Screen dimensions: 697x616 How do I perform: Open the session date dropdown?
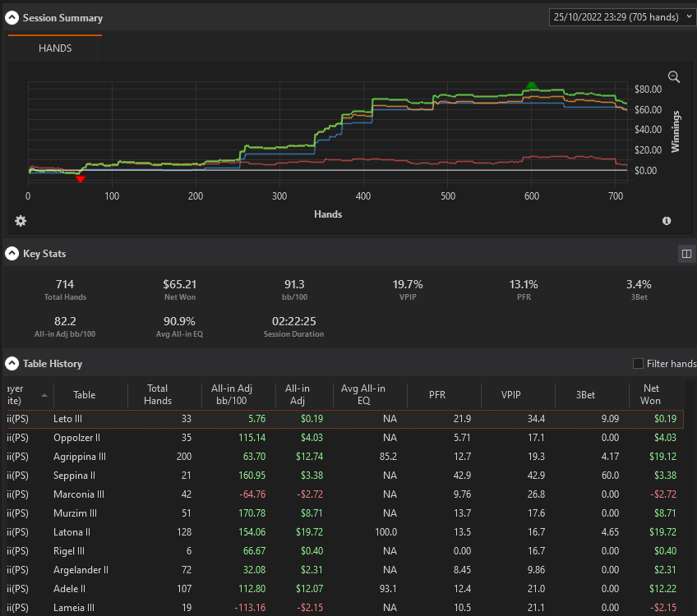[622, 17]
